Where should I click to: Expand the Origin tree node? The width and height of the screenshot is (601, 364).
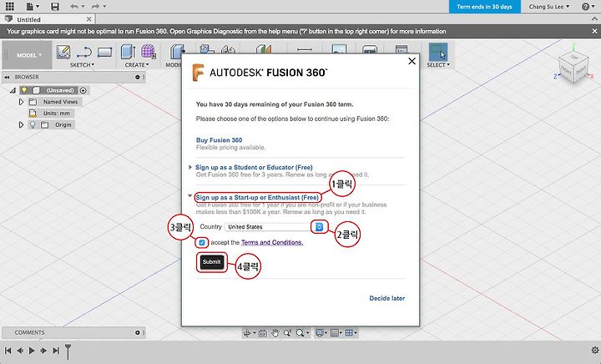pyautogui.click(x=21, y=125)
